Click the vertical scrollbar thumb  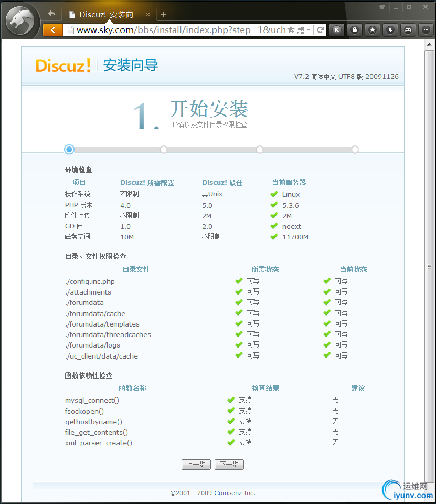429,267
